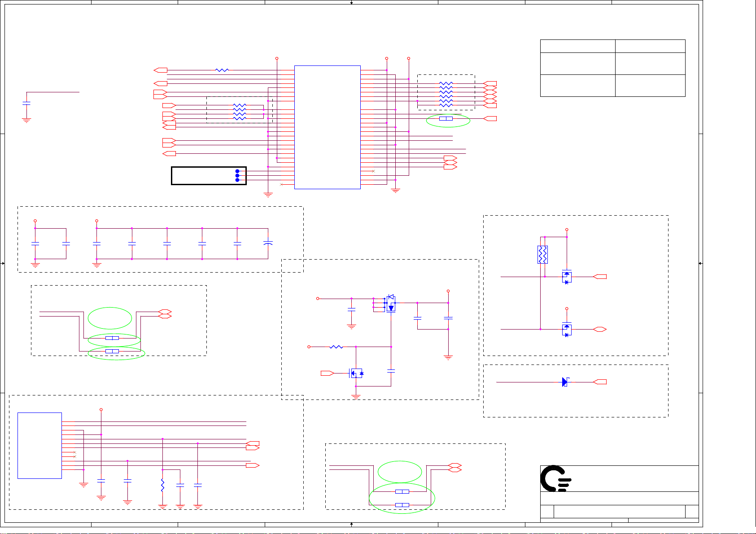Click the company logo in the title block
This screenshot has width=756, height=534.
click(x=556, y=478)
